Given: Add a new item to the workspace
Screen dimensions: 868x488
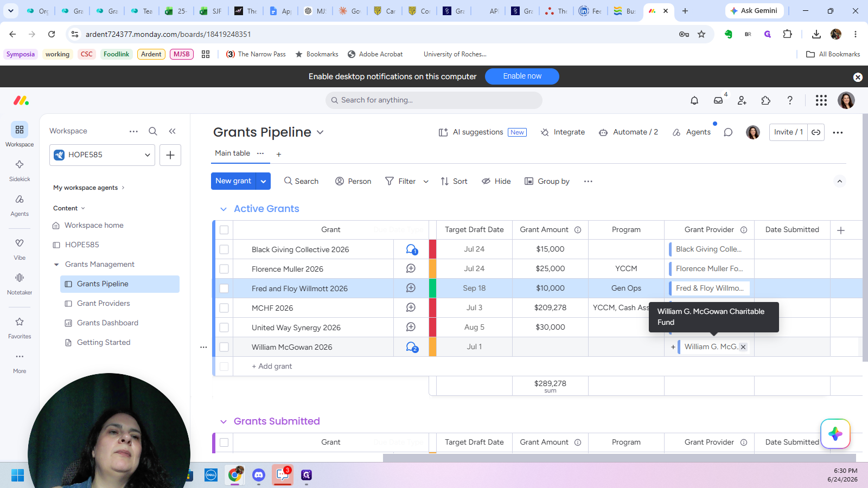Looking at the screenshot, I should [x=170, y=155].
